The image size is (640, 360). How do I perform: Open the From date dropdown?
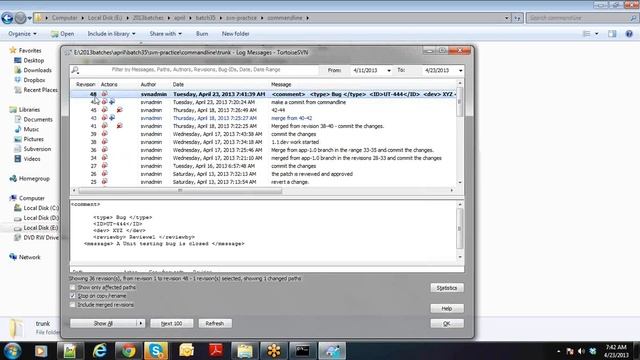pos(389,71)
